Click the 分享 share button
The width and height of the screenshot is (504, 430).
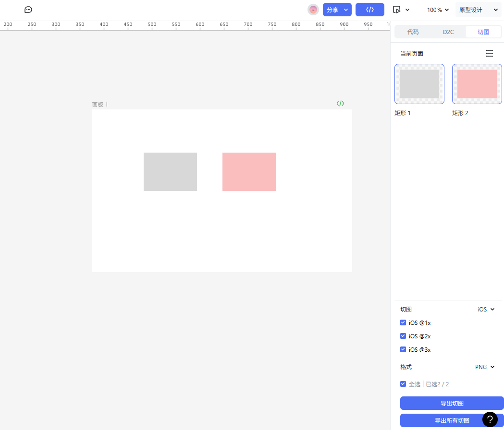333,10
